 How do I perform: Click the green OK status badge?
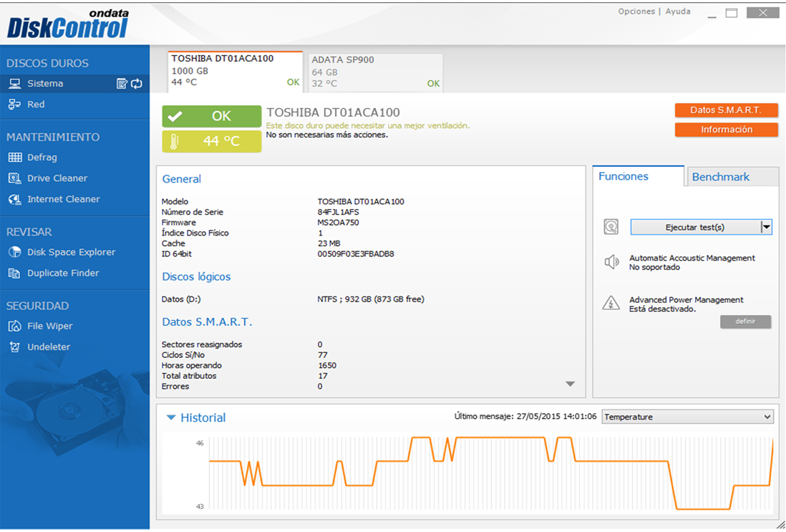(212, 116)
